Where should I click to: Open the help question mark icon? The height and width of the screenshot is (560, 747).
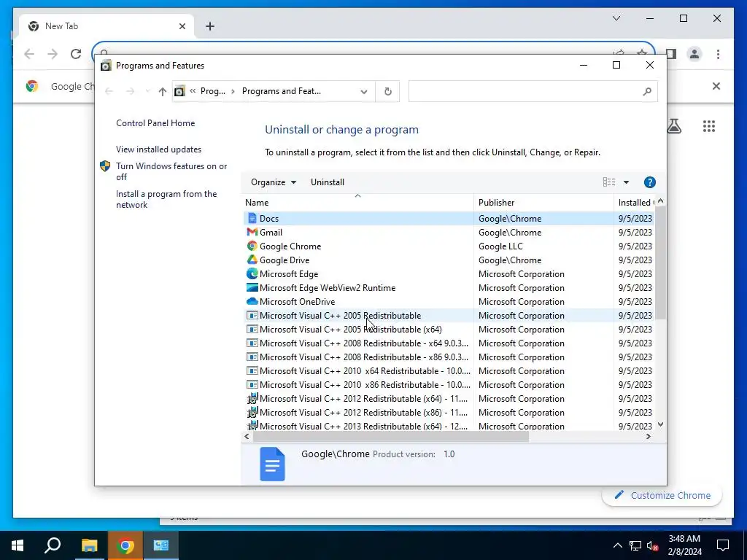click(x=649, y=182)
